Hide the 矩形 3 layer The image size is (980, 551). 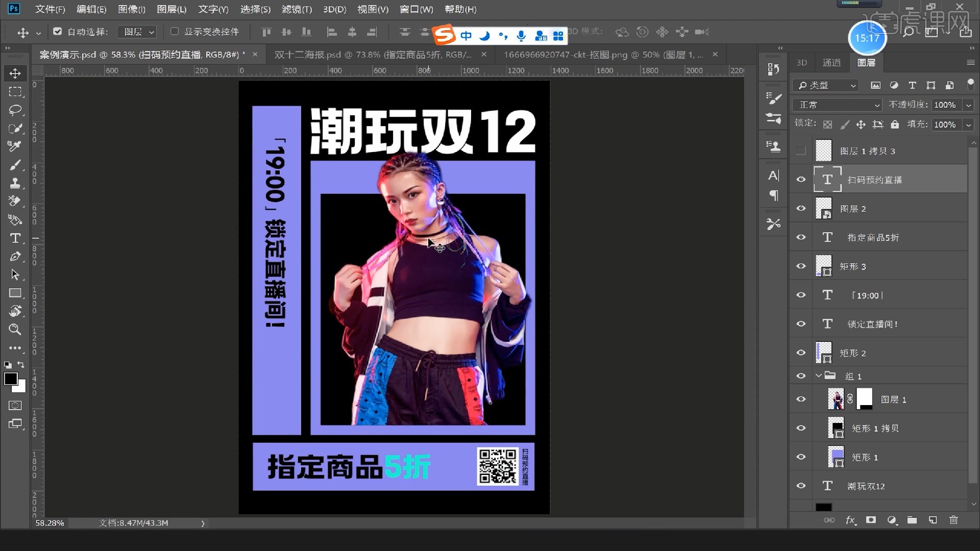pos(801,266)
